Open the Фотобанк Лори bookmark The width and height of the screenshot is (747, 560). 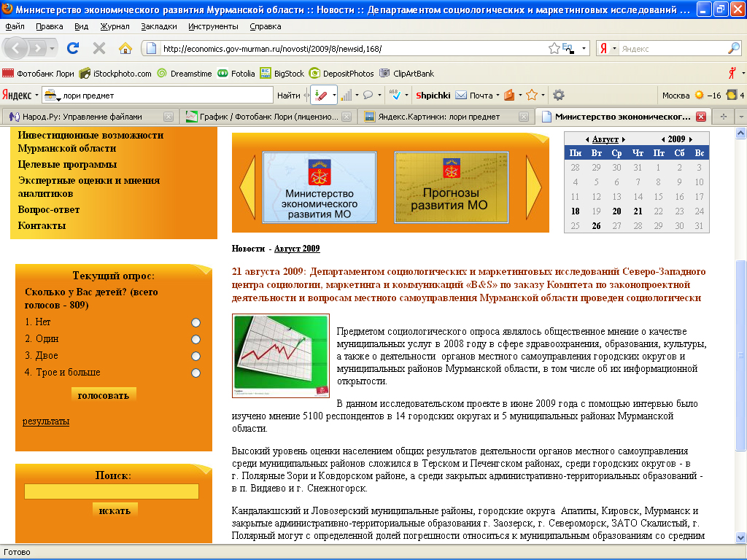[x=38, y=74]
